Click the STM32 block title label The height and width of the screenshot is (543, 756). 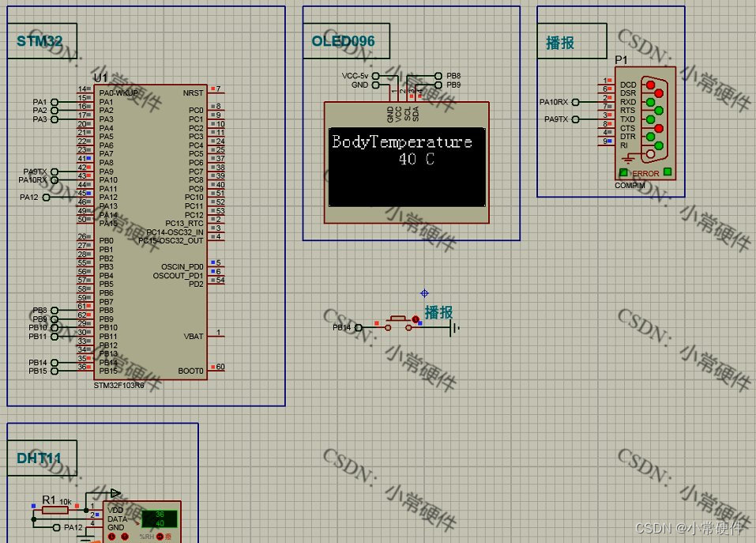39,41
